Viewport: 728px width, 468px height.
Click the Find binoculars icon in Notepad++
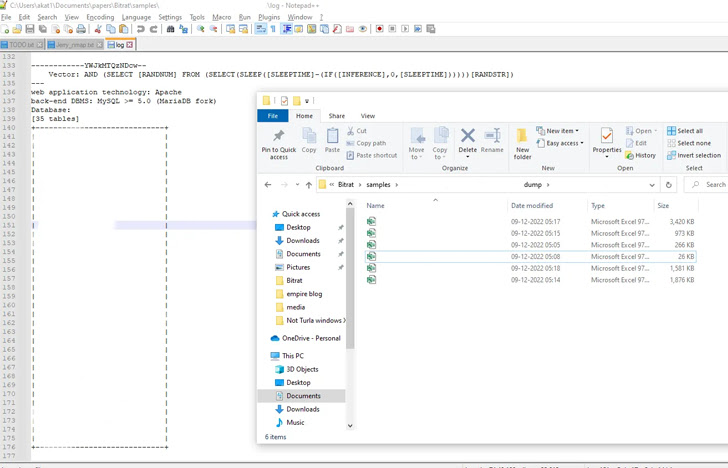coord(171,29)
